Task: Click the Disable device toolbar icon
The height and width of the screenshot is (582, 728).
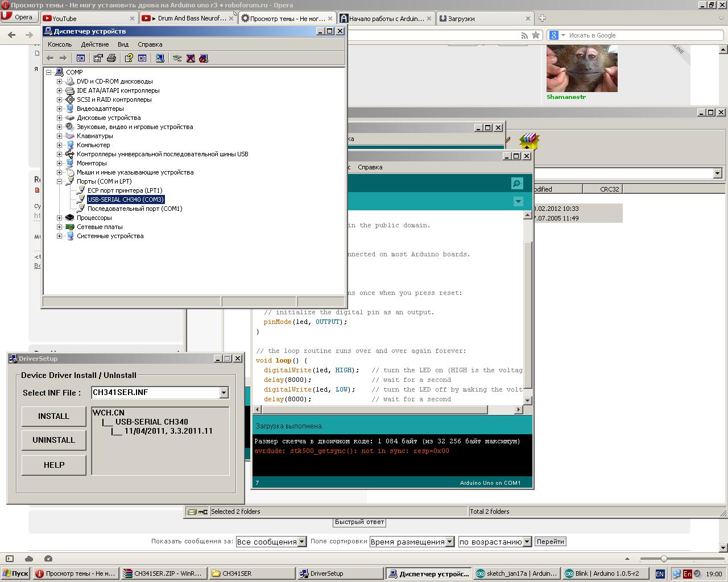Action: click(x=204, y=58)
